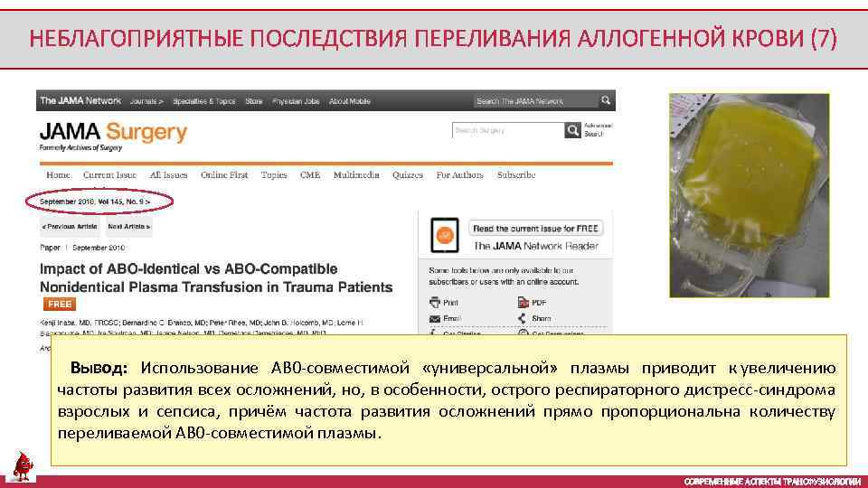Click the Print link text

coord(450,303)
